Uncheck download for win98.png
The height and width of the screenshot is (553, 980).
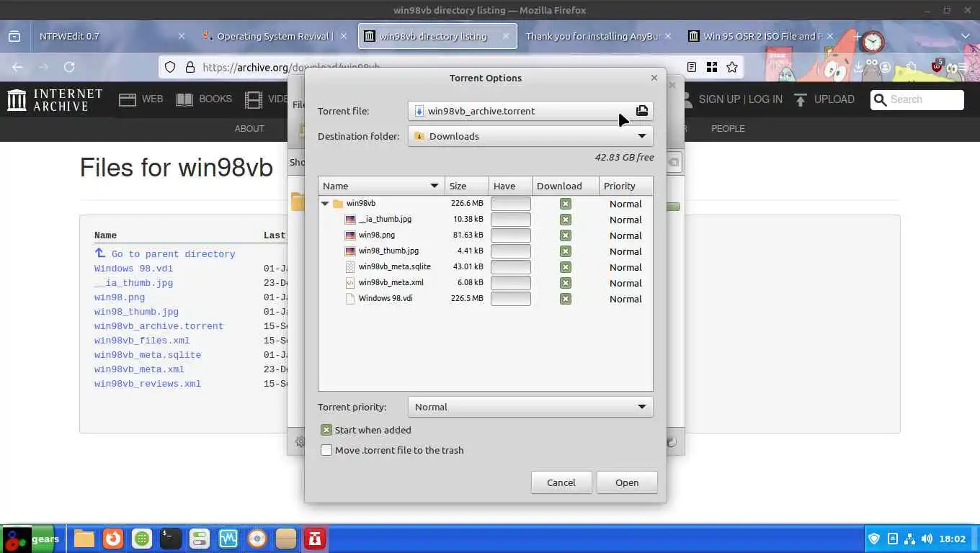coord(566,235)
